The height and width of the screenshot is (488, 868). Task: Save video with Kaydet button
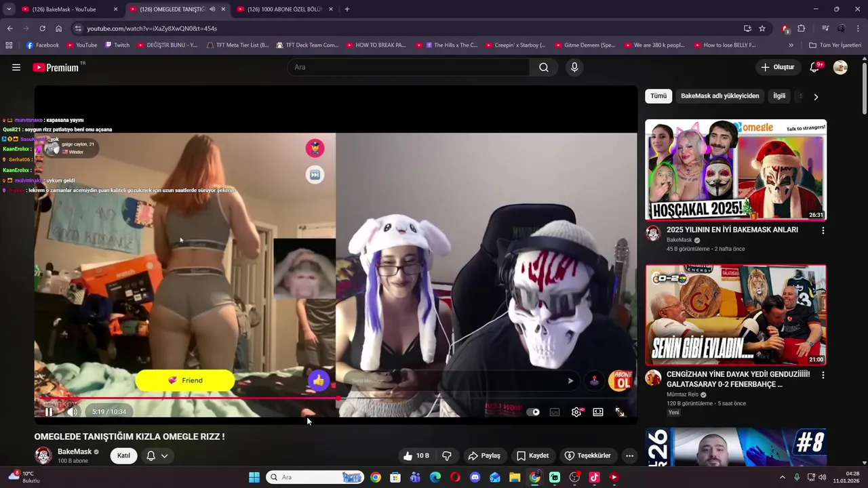(x=533, y=455)
